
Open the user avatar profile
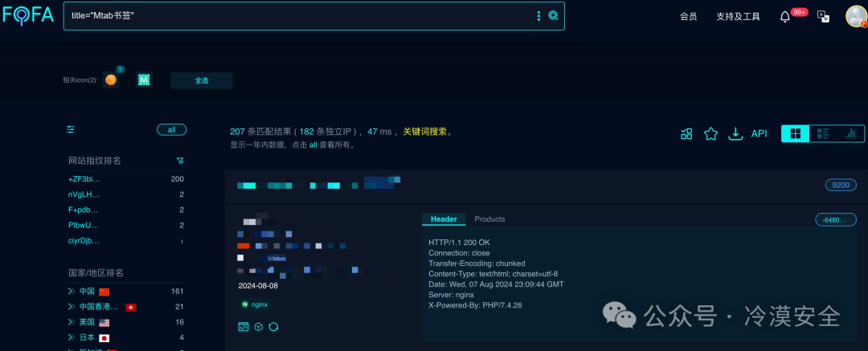click(x=857, y=16)
